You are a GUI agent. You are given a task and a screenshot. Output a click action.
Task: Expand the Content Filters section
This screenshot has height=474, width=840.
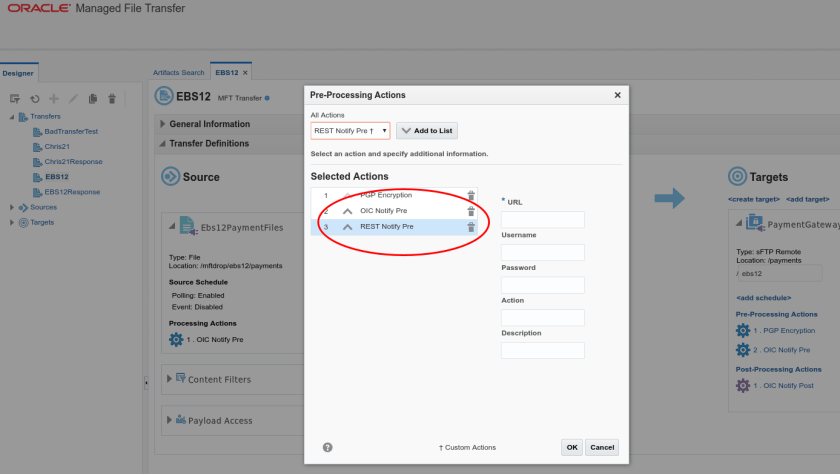[167, 379]
